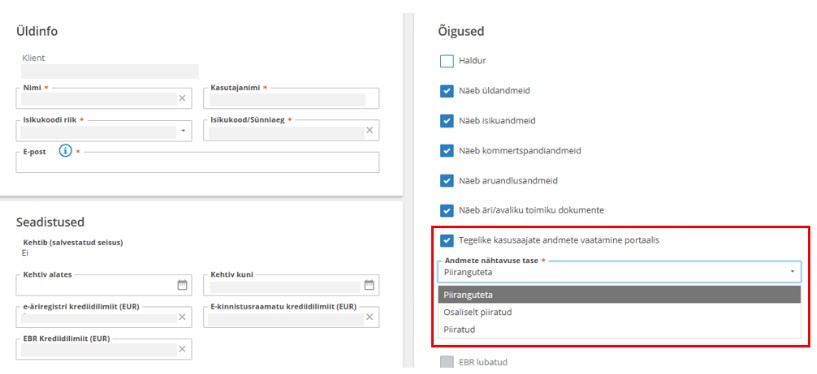Uncheck Näeb isikuandmeid
Viewport: 817px width, 374px height.
point(447,121)
